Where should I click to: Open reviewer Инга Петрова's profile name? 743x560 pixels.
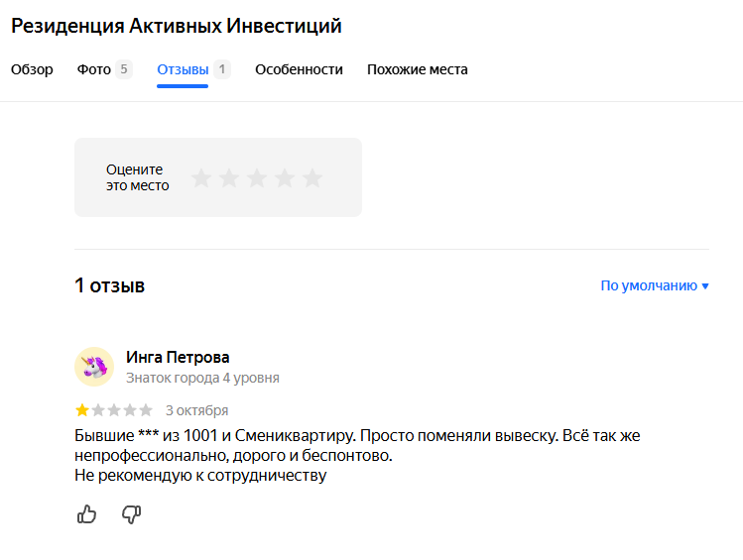[x=178, y=357]
